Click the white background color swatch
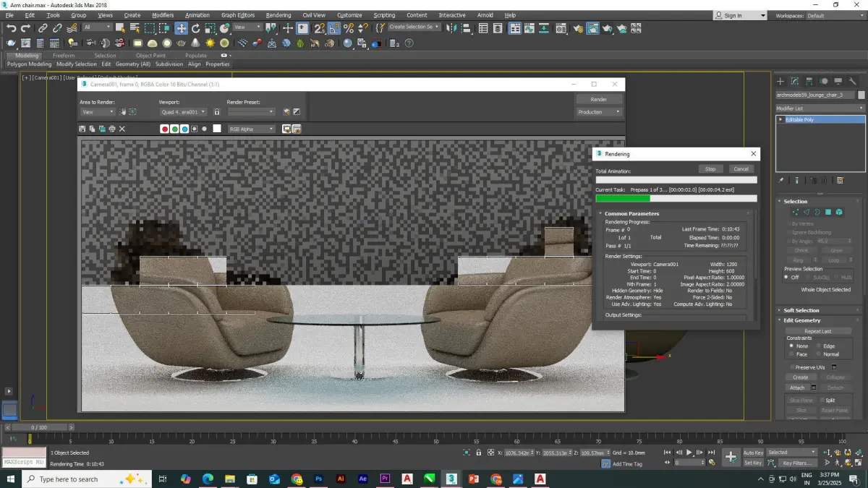Viewport: 868px width, 488px height. 216,129
